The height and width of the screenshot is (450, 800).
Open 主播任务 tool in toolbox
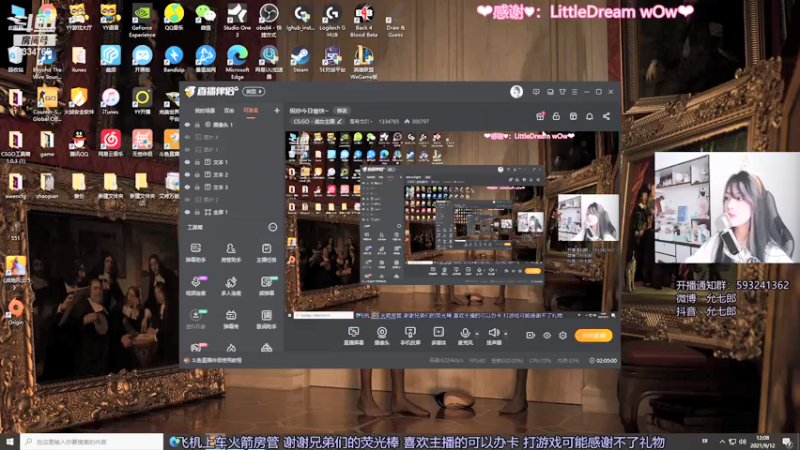tap(266, 253)
